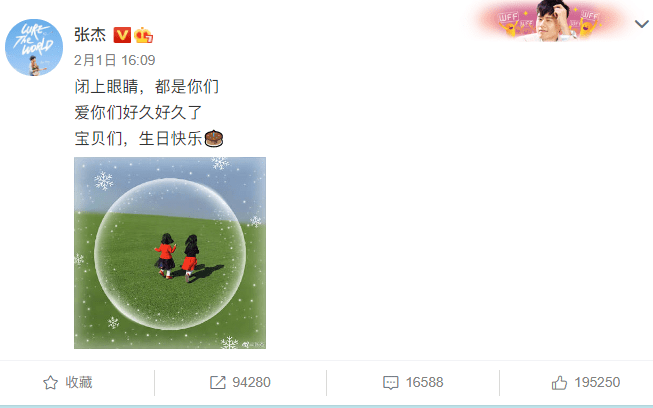Click the text line 闭上眼睛，都是你们
The image size is (653, 408).
pos(147,87)
